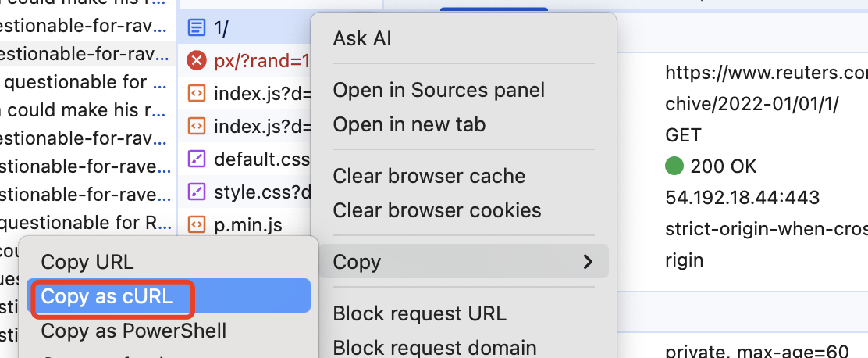Click the first index.js script icon
868x358 pixels.
197,94
